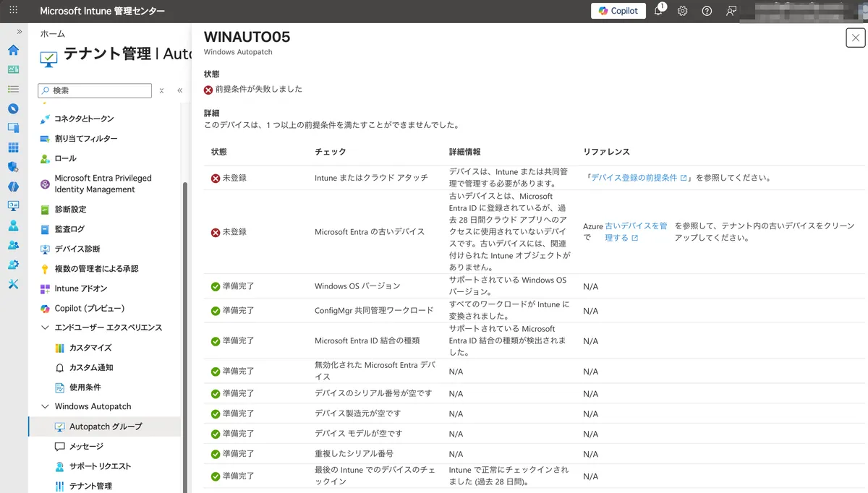
Task: Click Microsoft Entra ID 結合の種類 check
Action: 367,340
